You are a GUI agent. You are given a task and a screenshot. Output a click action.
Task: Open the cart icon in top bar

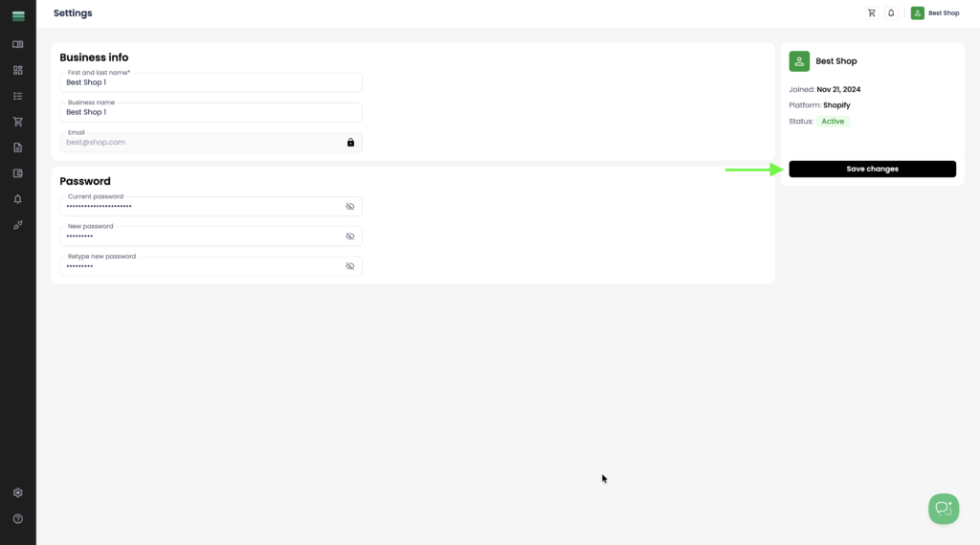pos(872,13)
